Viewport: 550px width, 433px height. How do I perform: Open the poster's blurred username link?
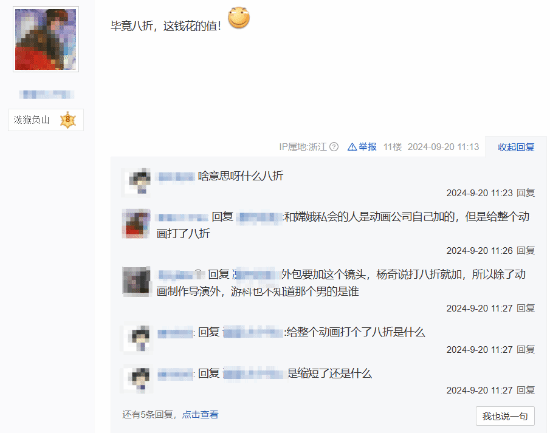[x=46, y=94]
